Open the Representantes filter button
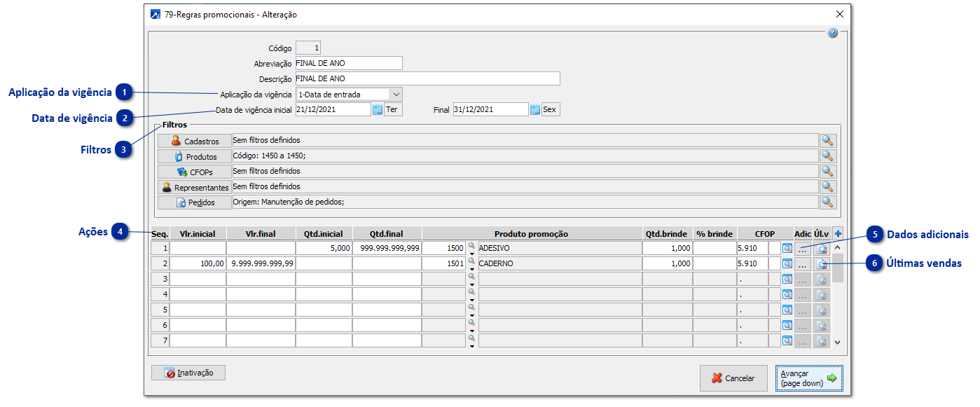Screen dimensions: 980x407 click(x=194, y=187)
